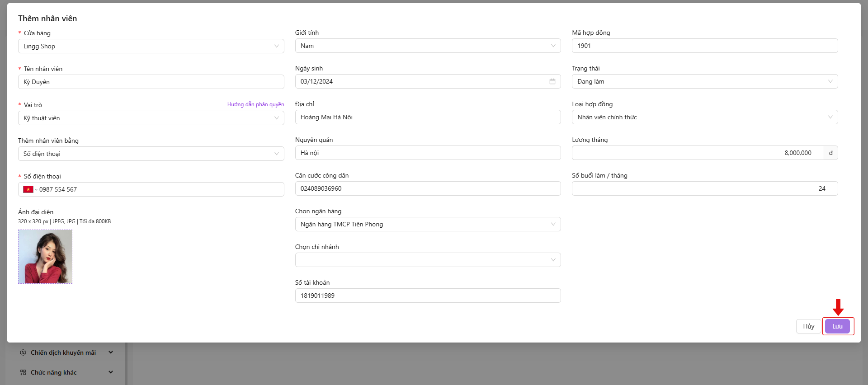
Task: Open the Loại hợp đồng dropdown
Action: (705, 117)
